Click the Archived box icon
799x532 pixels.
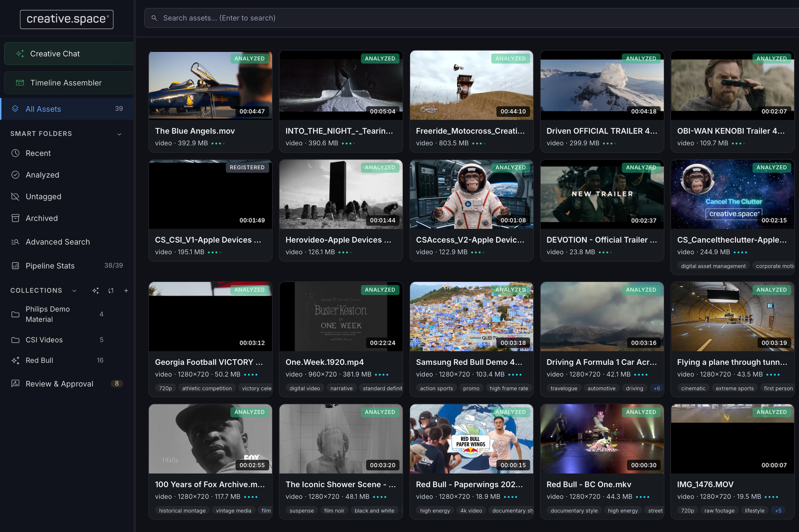coord(15,218)
